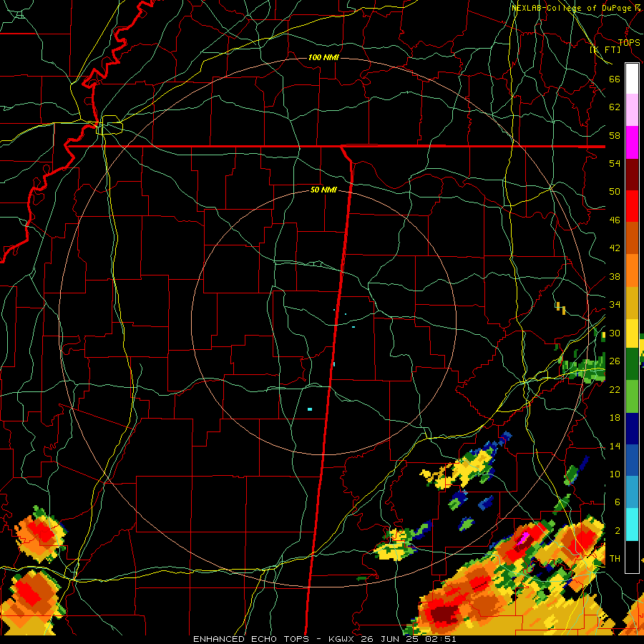Pick the bright yellow legend swatch

click(632, 333)
